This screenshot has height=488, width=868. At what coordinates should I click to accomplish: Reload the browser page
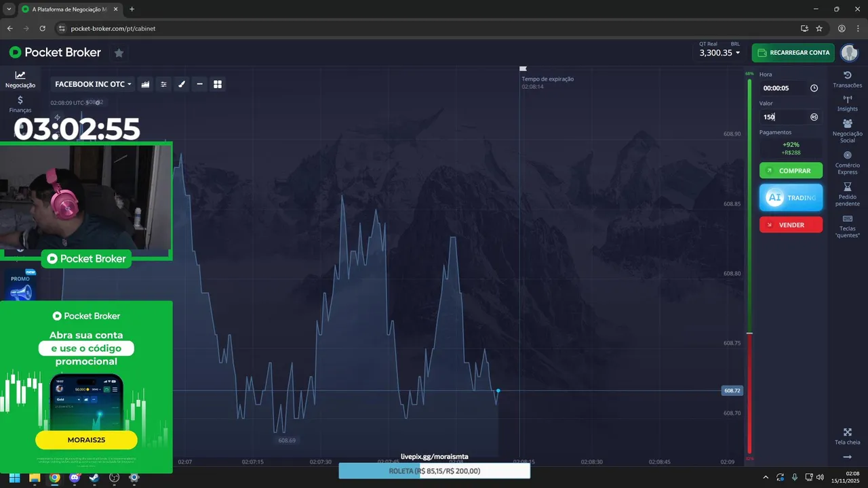tap(42, 28)
